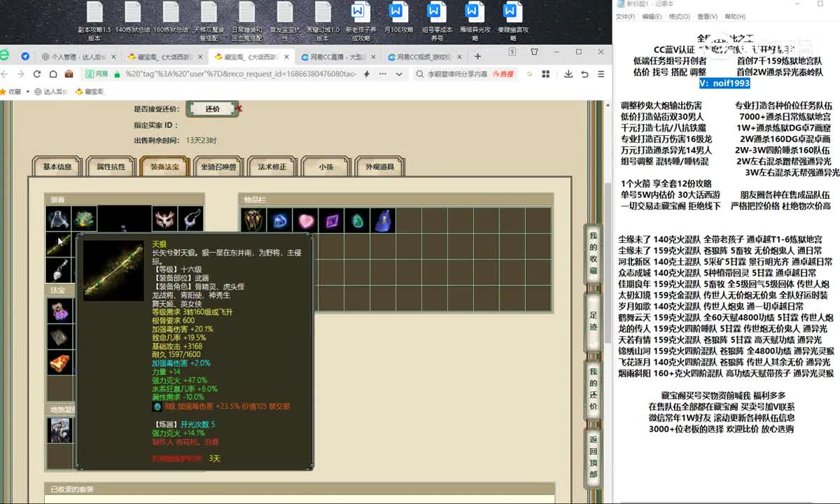The height and width of the screenshot is (504, 840).
Task: Expand the favorites bar dropdown arrow
Action: 29,91
